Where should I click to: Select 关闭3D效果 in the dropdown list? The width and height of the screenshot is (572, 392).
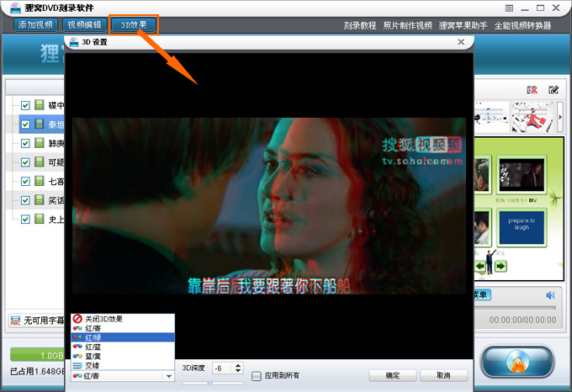coord(123,319)
